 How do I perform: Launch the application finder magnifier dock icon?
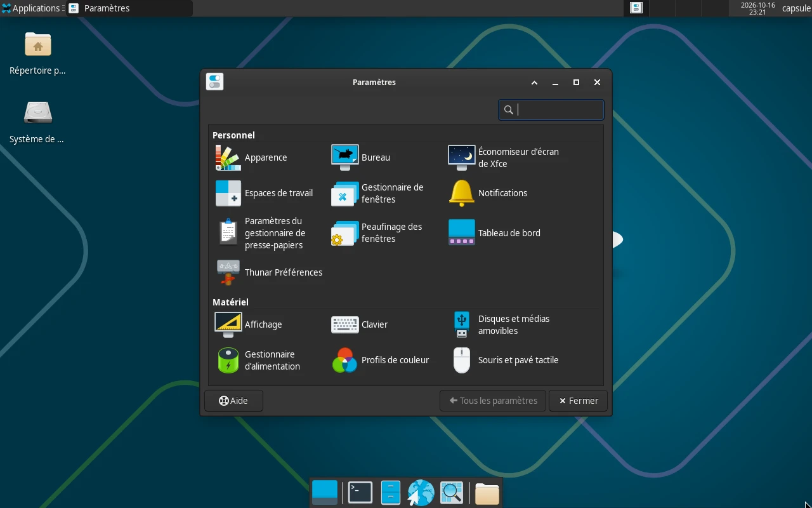tap(452, 493)
